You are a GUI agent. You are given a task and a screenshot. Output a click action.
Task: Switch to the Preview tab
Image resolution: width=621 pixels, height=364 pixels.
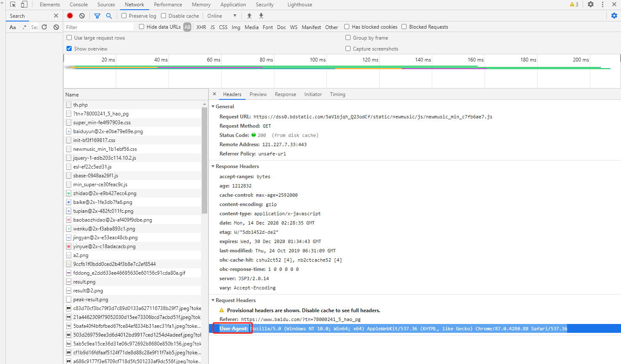click(x=258, y=94)
